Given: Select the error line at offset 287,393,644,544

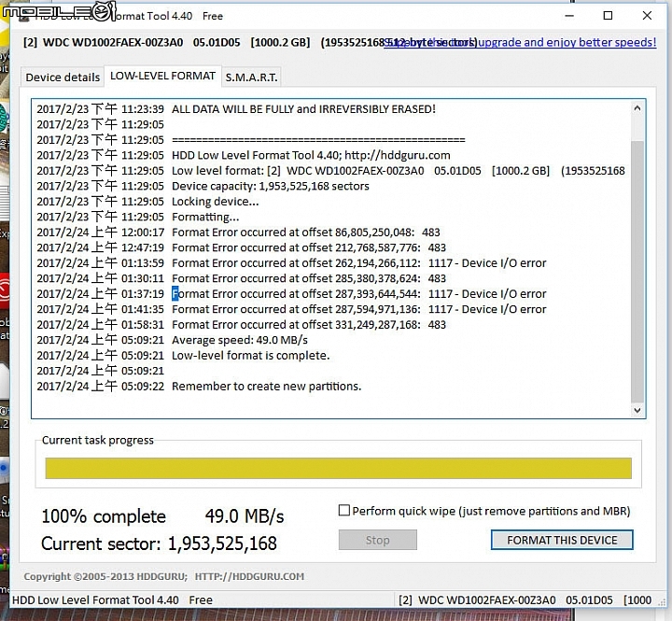Looking at the screenshot, I should point(291,294).
